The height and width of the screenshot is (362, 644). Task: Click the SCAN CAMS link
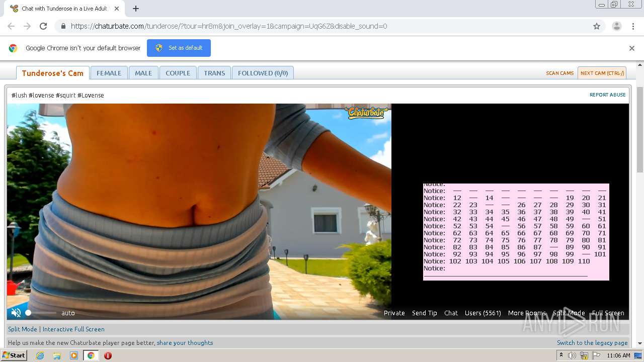[x=559, y=73]
